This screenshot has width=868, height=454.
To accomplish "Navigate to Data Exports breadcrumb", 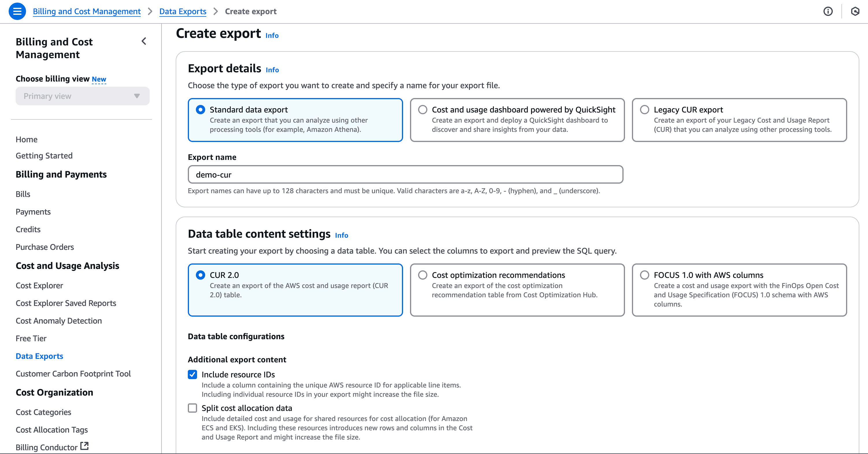I will click(183, 11).
